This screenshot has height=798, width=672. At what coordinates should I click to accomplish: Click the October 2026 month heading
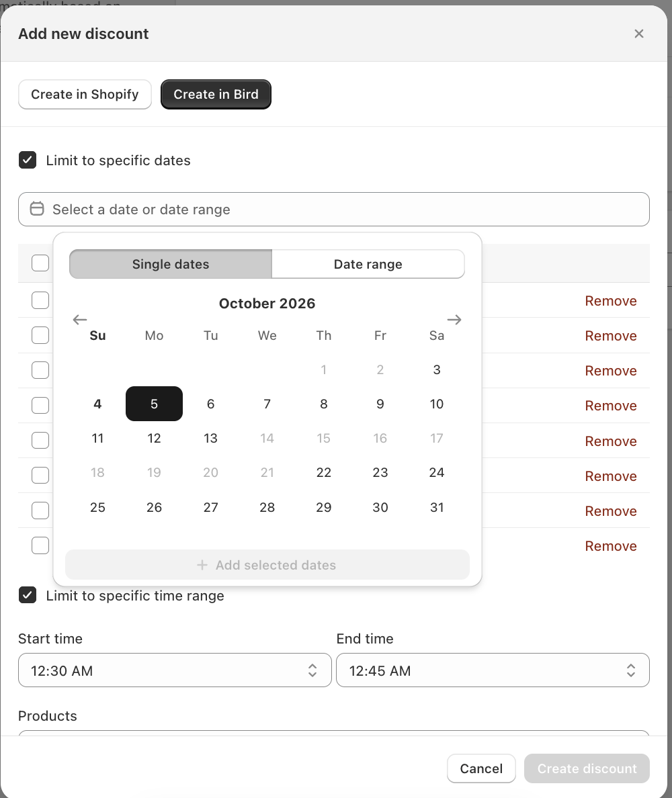point(267,304)
